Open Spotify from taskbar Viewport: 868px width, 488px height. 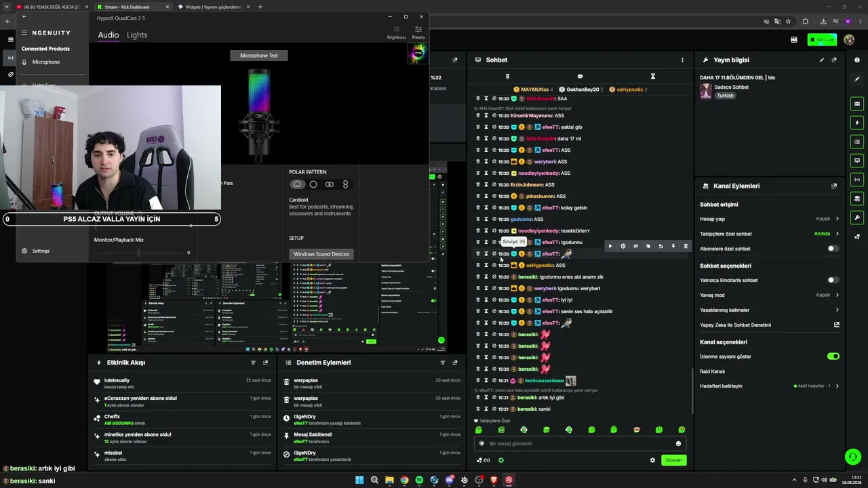coord(419,481)
